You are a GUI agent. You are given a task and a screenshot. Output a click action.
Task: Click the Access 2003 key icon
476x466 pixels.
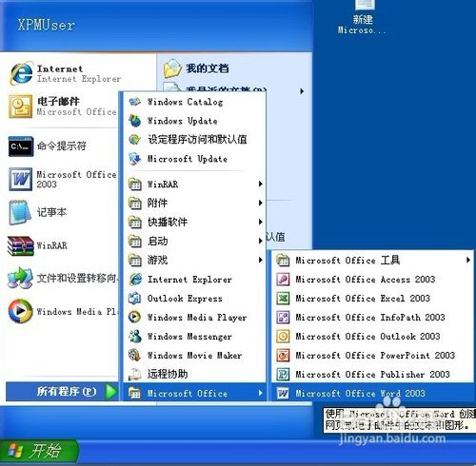point(283,280)
